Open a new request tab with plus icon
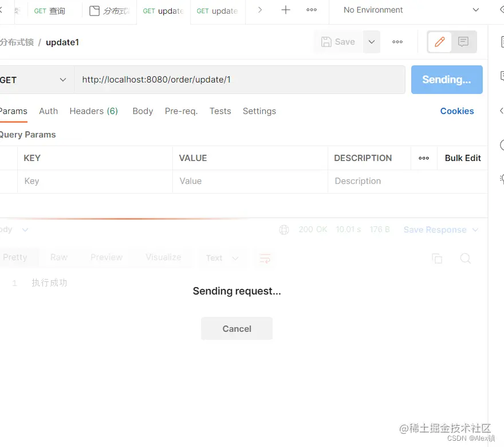This screenshot has height=447, width=504. pos(285,10)
